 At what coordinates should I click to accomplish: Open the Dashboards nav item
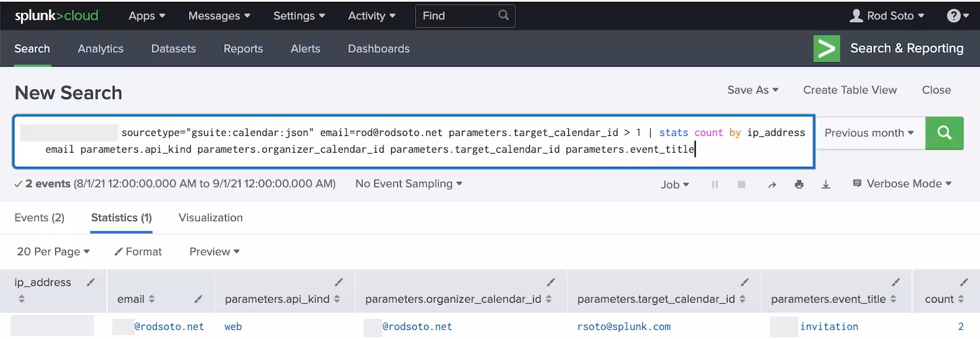coord(378,49)
